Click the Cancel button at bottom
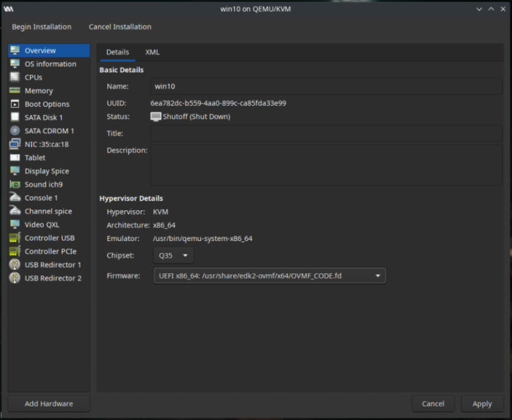Viewport: 512px width, 420px height. [433, 404]
